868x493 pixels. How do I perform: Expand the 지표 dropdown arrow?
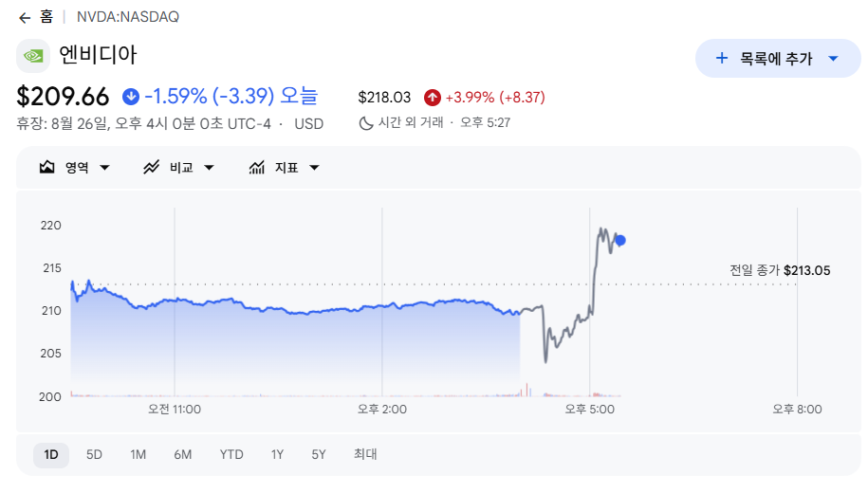(314, 168)
